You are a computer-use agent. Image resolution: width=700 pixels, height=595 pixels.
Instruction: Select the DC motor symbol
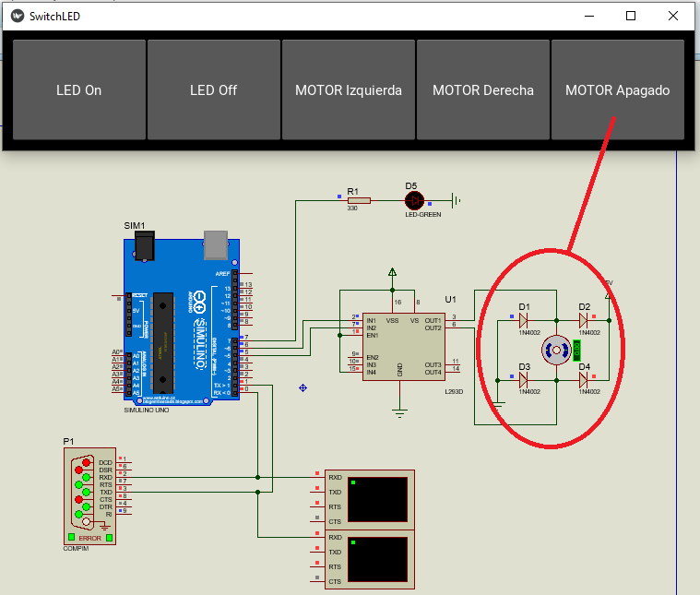556,351
